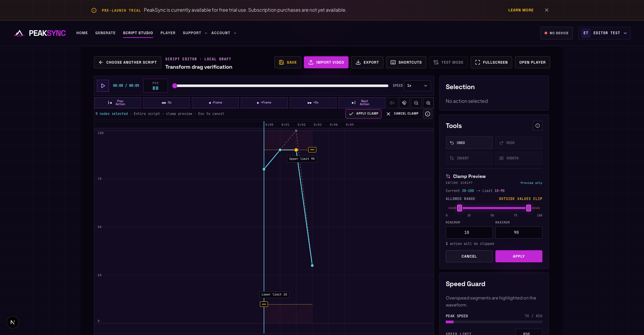Step forward one frame with +Frame
Screen dimensions: 644x335
[x=264, y=103]
